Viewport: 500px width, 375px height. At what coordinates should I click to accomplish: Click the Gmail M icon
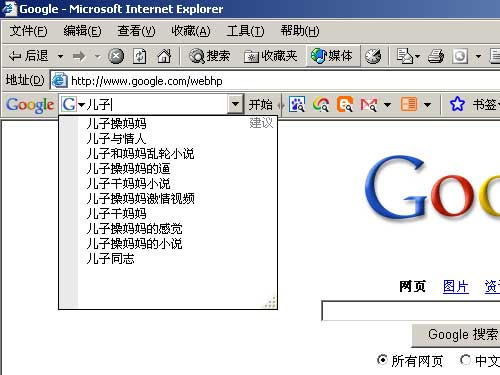pyautogui.click(x=369, y=105)
